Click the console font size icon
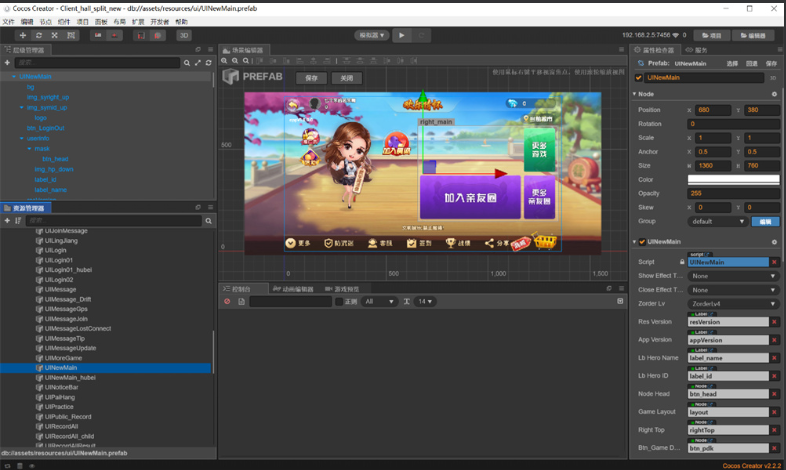786x470 pixels. [x=407, y=302]
